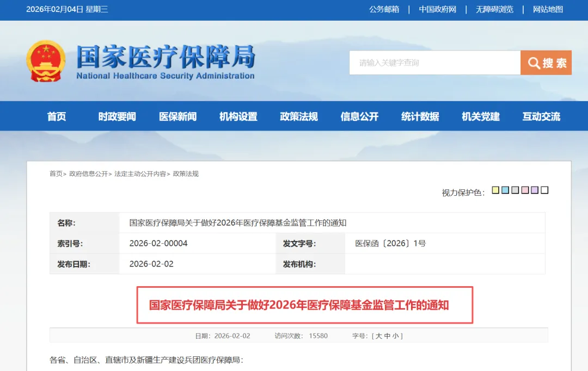Click the National Healthcare Security Administration emblem logo
Viewport: 588px width, 371px height.
tap(46, 61)
